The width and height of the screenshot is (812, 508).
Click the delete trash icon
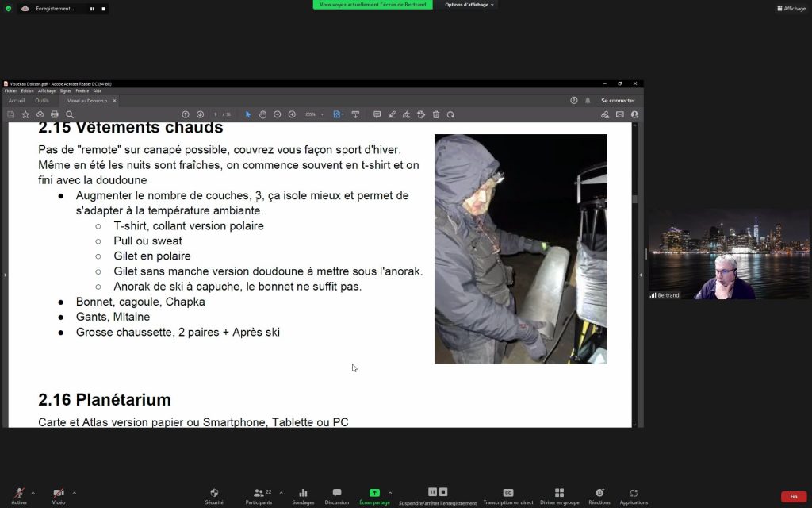point(436,114)
